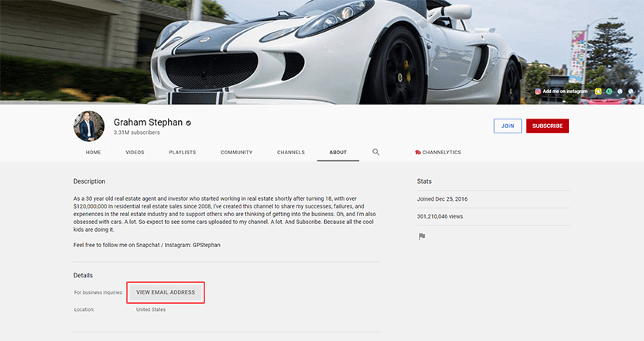Screen dimensions: 644x341
Task: Click the red SUBSCRIBE button
Action: [x=547, y=126]
